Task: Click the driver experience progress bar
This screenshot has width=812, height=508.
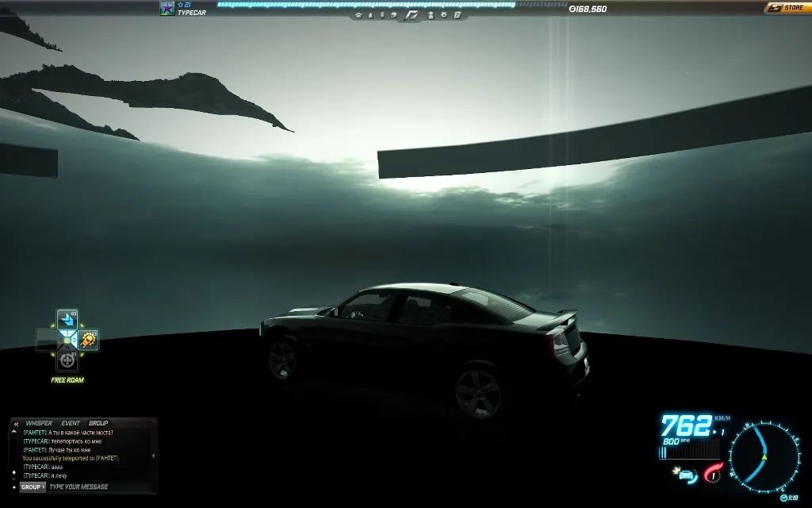Action: [392, 5]
